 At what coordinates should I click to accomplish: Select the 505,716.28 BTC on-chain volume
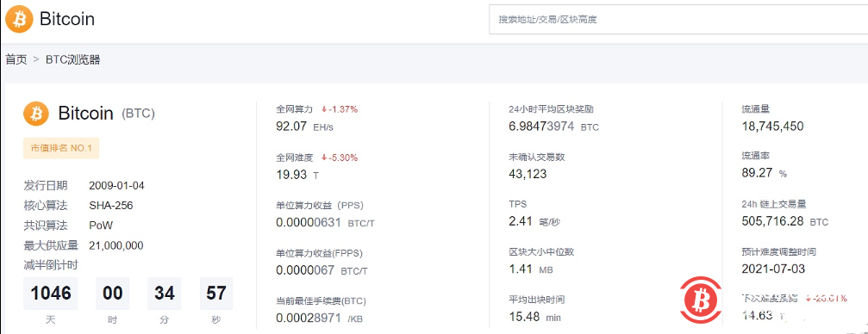[x=785, y=222]
